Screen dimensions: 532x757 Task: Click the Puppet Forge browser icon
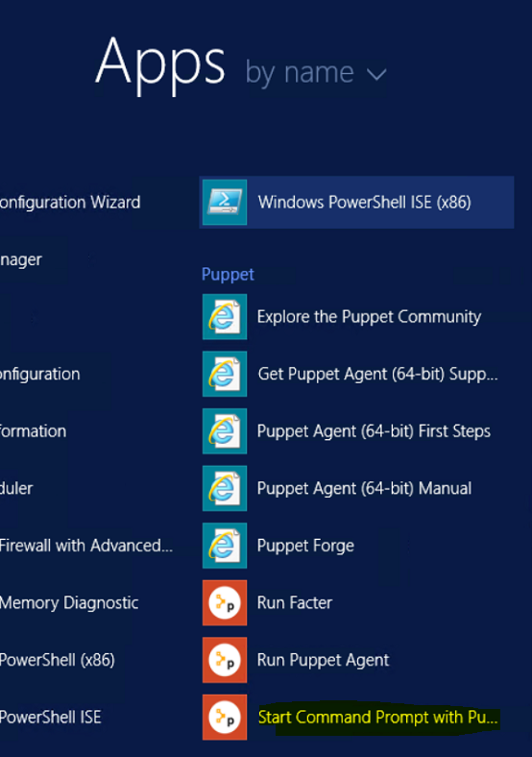tap(225, 546)
